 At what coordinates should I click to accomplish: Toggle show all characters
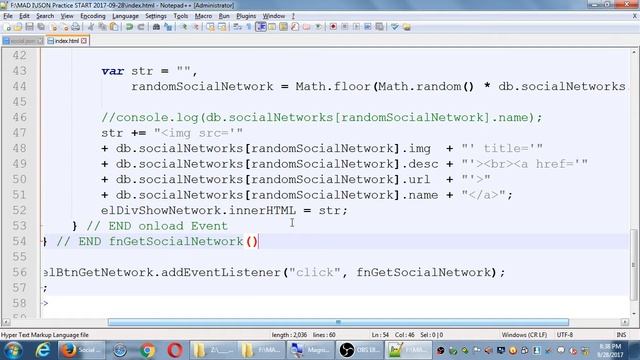(x=249, y=27)
